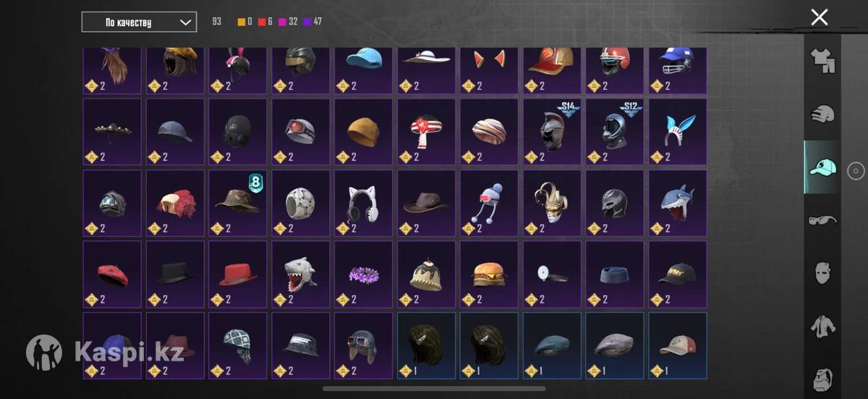Choose the orange beanie item
The width and height of the screenshot is (868, 399).
point(363,132)
